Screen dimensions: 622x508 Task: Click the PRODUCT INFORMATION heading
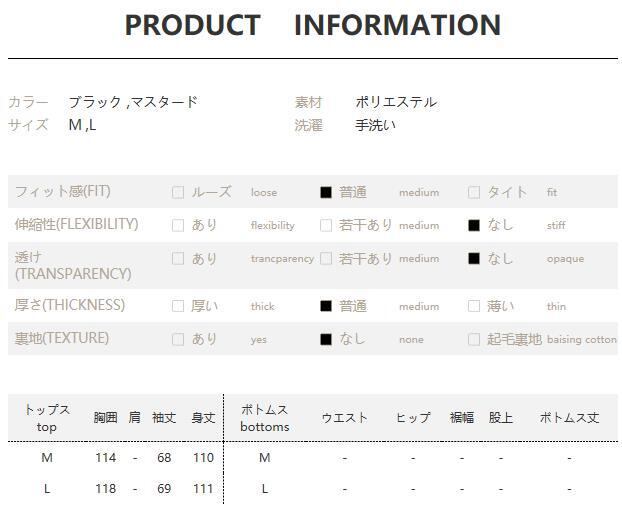[x=312, y=25]
